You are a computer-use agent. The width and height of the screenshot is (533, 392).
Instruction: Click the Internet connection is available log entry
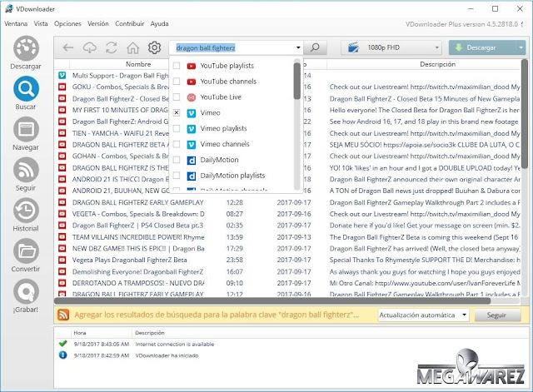(175, 344)
